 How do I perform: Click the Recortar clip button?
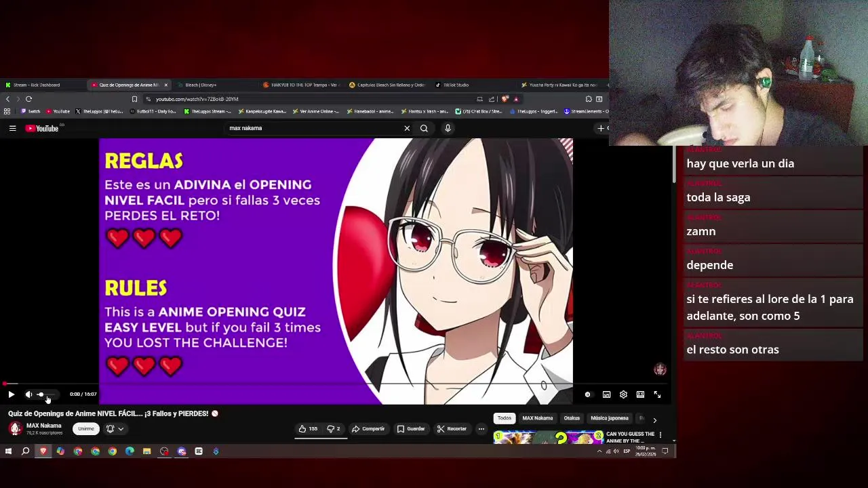click(x=452, y=428)
